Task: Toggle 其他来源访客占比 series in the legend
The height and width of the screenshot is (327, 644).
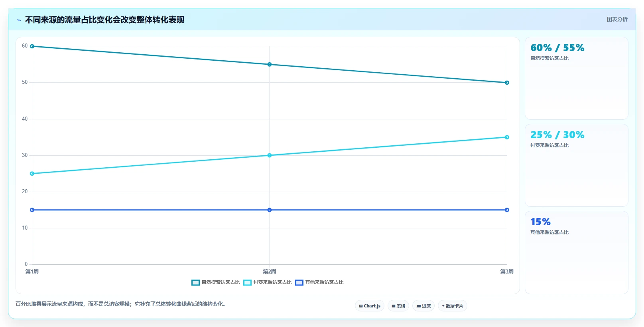Action: (x=319, y=282)
